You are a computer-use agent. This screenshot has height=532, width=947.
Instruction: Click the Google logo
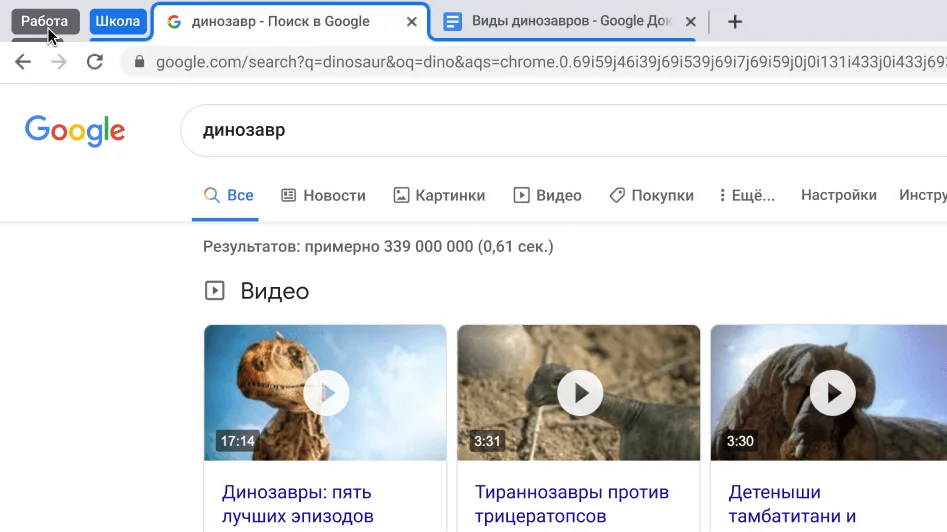pos(75,131)
